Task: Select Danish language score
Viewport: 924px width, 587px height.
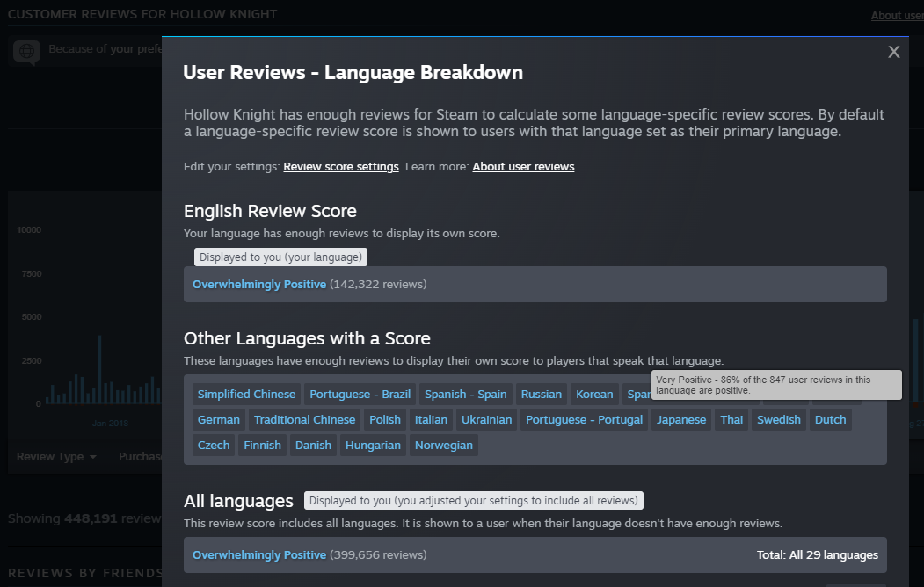Action: coord(313,446)
